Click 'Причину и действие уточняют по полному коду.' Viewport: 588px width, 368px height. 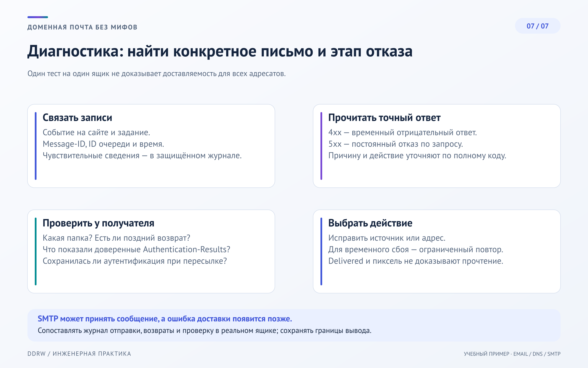[x=417, y=156]
